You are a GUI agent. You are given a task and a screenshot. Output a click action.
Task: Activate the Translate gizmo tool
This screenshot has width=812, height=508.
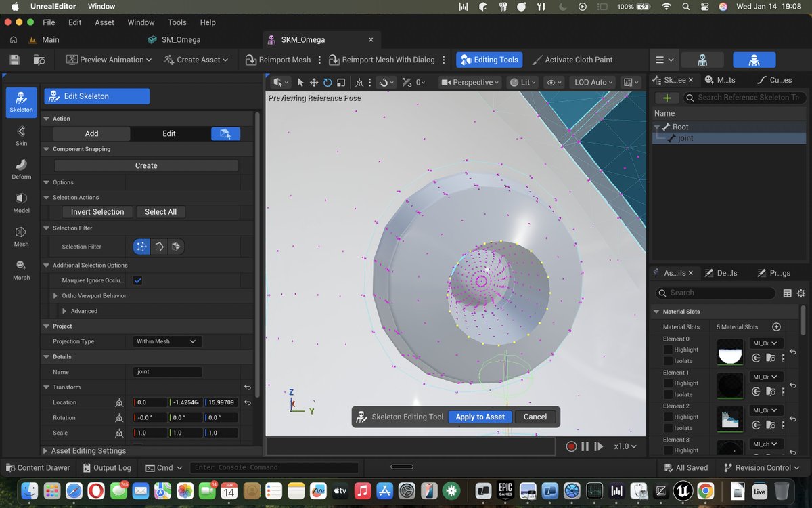point(314,82)
